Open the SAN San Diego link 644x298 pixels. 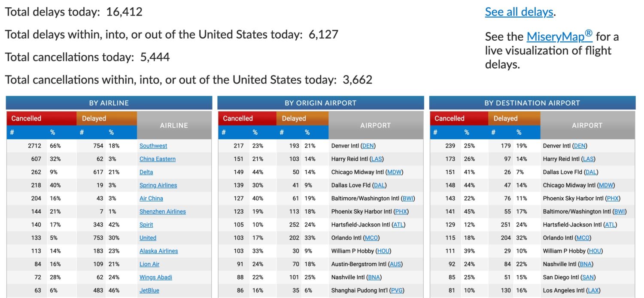pos(587,277)
